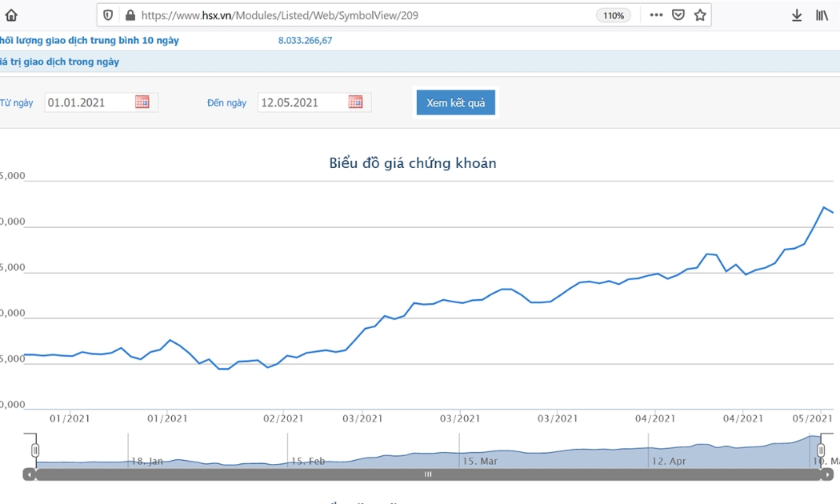Image resolution: width=840 pixels, height=504 pixels.
Task: Select the average volume value 8.033.266,67
Action: coord(306,40)
